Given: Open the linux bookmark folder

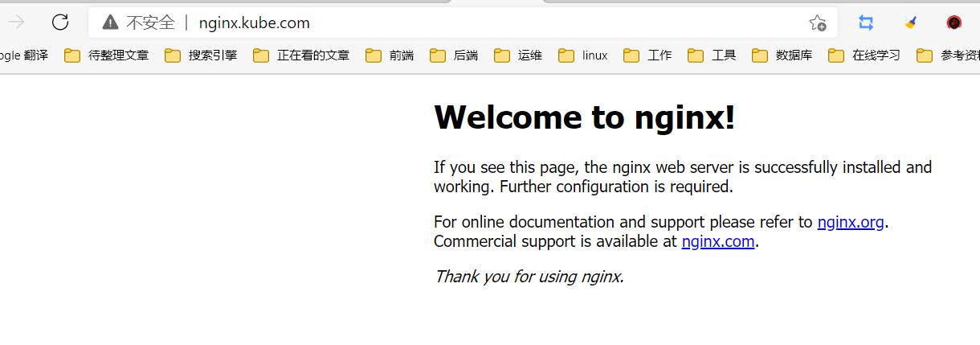Looking at the screenshot, I should coord(583,55).
